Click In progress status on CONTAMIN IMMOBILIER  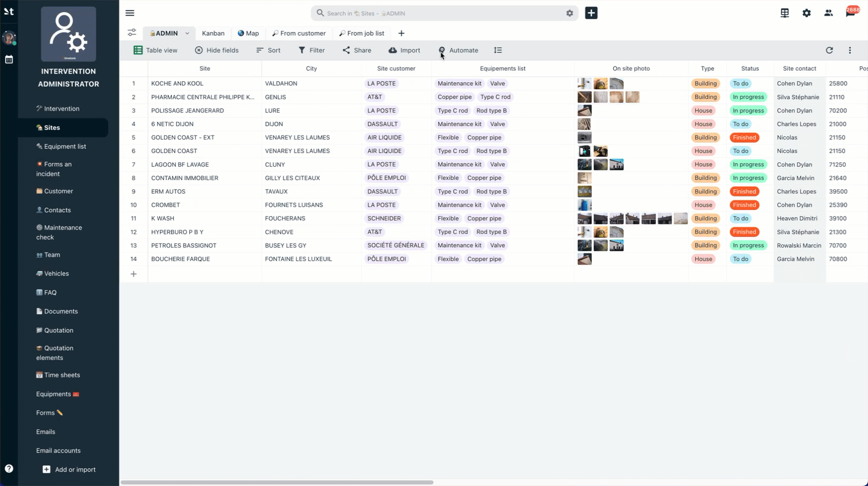pyautogui.click(x=748, y=178)
